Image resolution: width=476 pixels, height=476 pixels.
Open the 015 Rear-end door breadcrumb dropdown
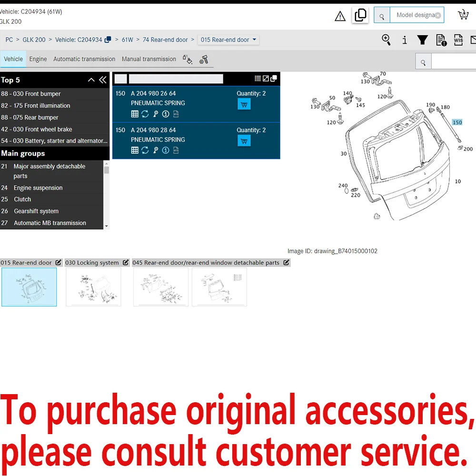(x=228, y=40)
